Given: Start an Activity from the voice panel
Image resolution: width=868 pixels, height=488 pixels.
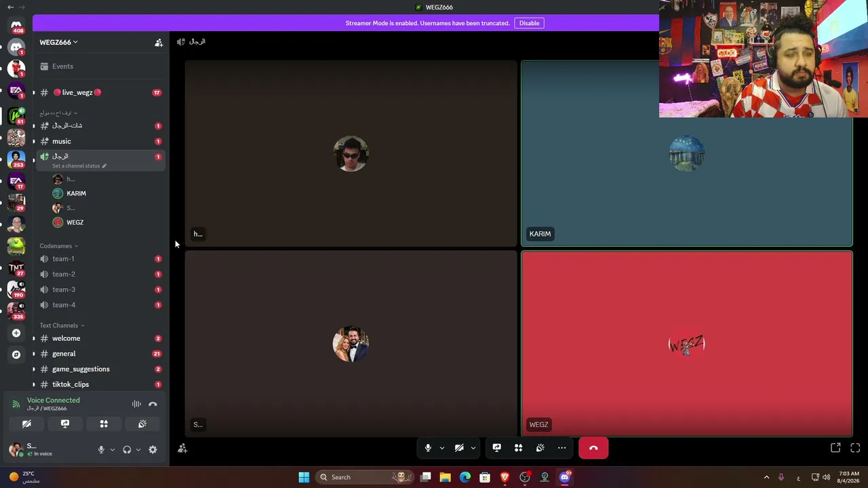Looking at the screenshot, I should [x=104, y=424].
